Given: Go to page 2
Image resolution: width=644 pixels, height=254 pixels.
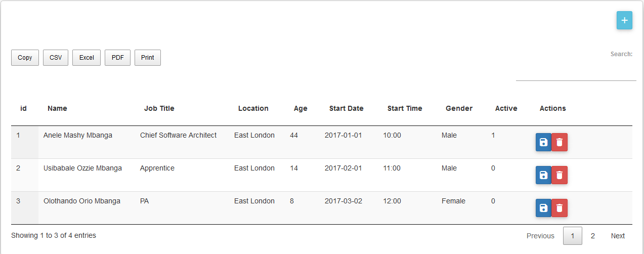Looking at the screenshot, I should click(593, 236).
